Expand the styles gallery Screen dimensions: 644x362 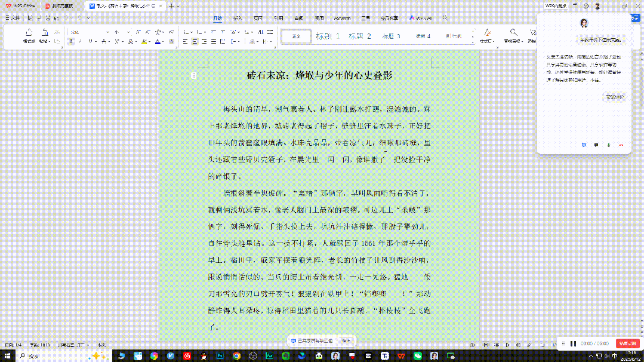click(x=473, y=42)
